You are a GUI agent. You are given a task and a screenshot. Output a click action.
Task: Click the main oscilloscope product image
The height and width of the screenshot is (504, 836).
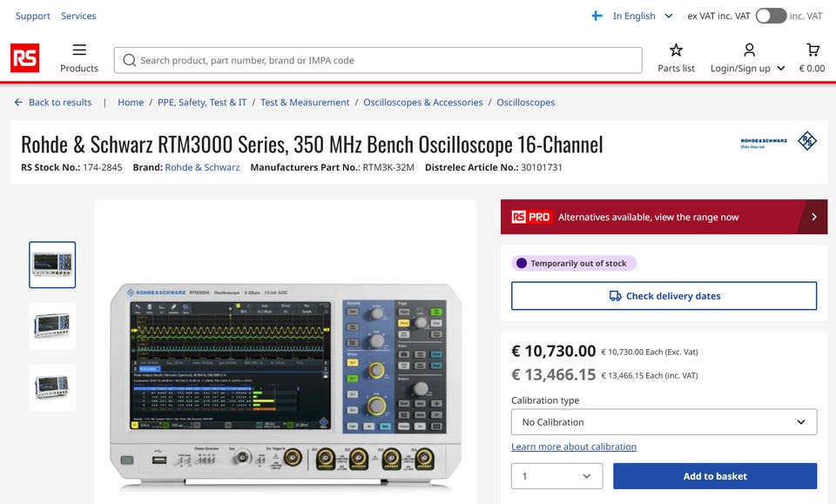286,386
